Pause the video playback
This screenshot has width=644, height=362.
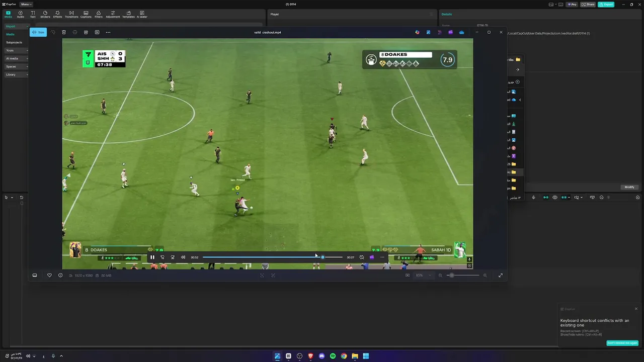click(x=152, y=257)
